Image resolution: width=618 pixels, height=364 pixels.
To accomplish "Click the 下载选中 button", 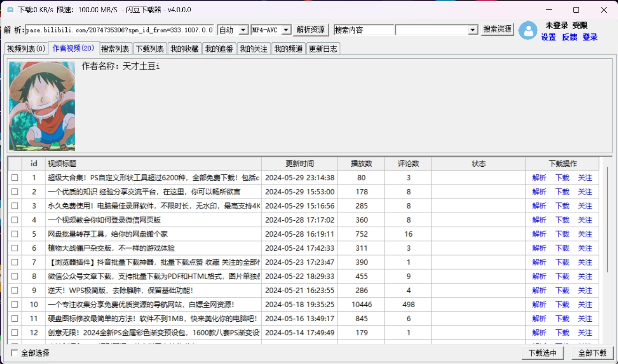I will click(x=542, y=353).
